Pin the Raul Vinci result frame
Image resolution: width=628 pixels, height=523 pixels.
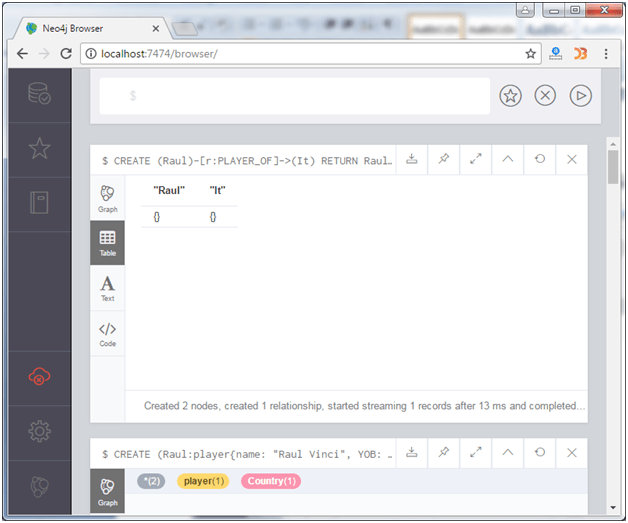click(443, 453)
